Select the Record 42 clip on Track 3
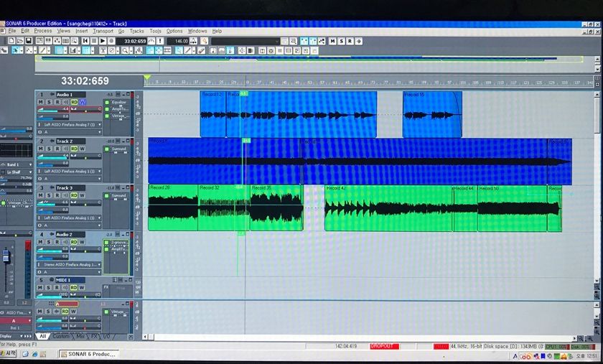Screen dimensions: 603x364 point(388,208)
